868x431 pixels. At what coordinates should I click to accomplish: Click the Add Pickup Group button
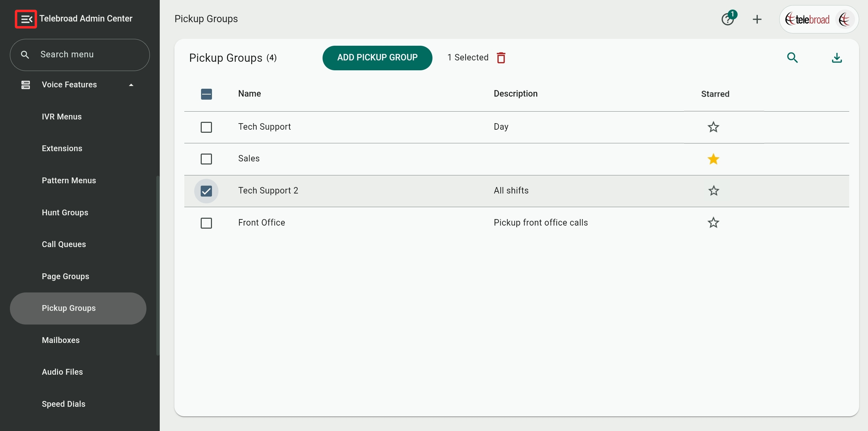click(377, 58)
